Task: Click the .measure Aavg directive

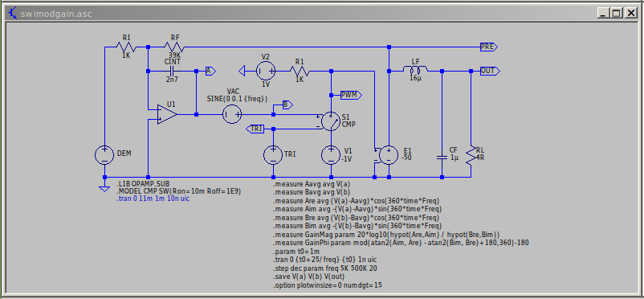Action: tap(312, 184)
